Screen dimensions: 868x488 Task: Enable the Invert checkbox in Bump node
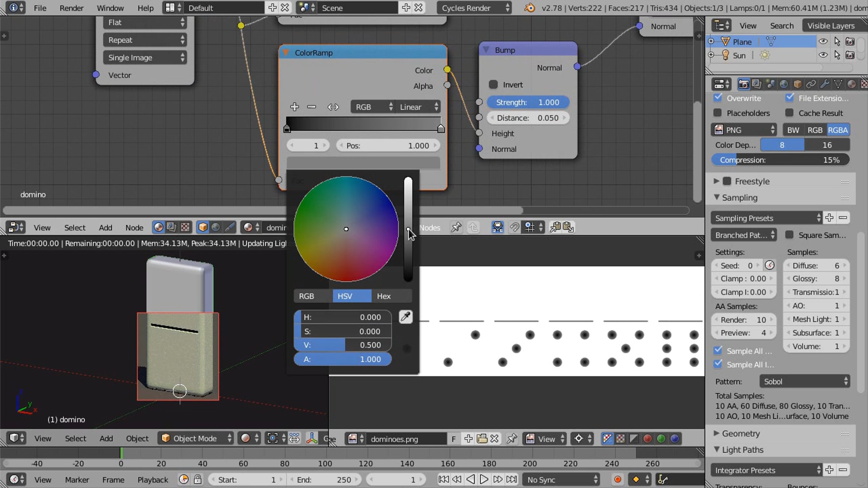[493, 85]
